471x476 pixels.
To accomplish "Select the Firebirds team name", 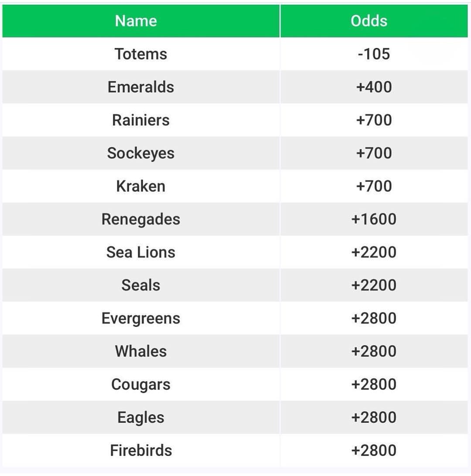I will click(141, 450).
